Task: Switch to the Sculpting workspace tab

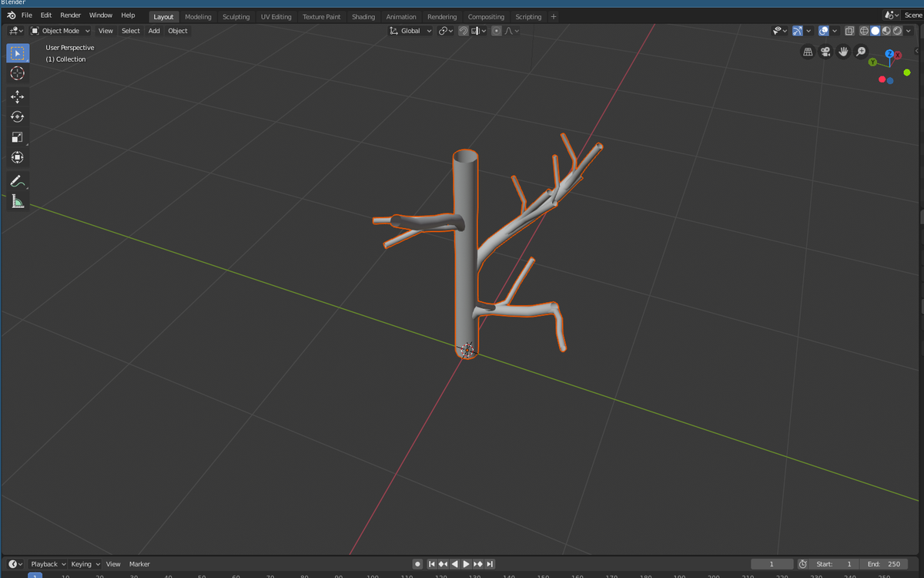Action: point(236,16)
